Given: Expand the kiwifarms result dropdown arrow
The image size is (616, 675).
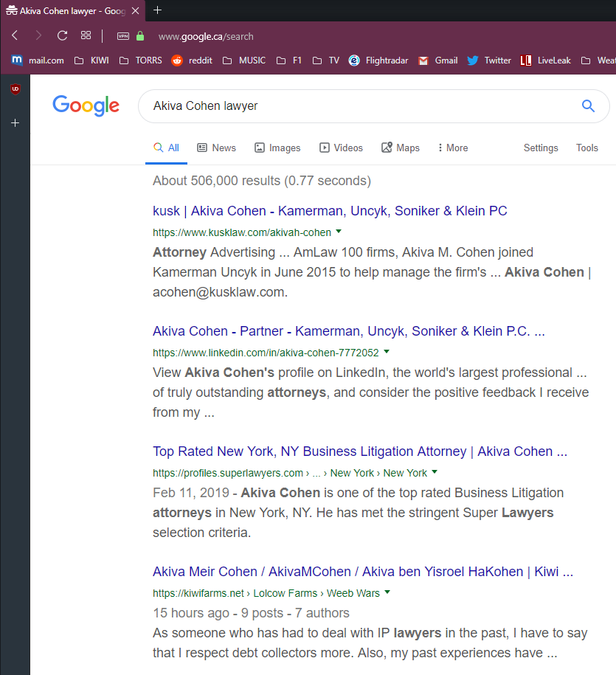Looking at the screenshot, I should tap(387, 592).
